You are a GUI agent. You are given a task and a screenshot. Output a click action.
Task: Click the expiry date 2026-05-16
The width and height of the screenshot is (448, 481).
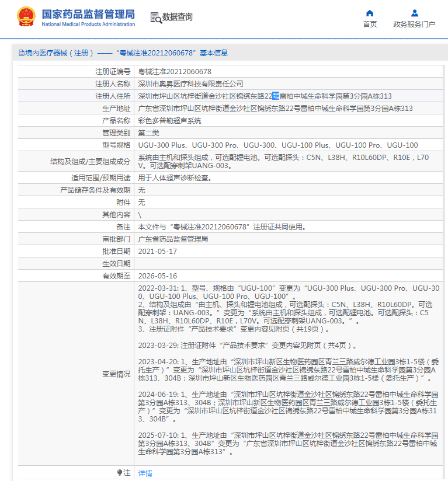tap(157, 276)
